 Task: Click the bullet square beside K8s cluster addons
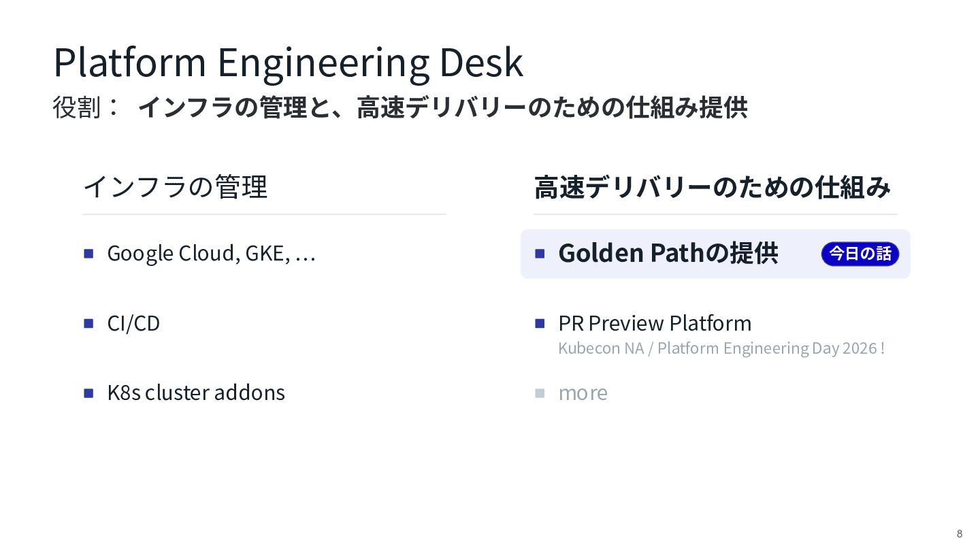point(88,393)
